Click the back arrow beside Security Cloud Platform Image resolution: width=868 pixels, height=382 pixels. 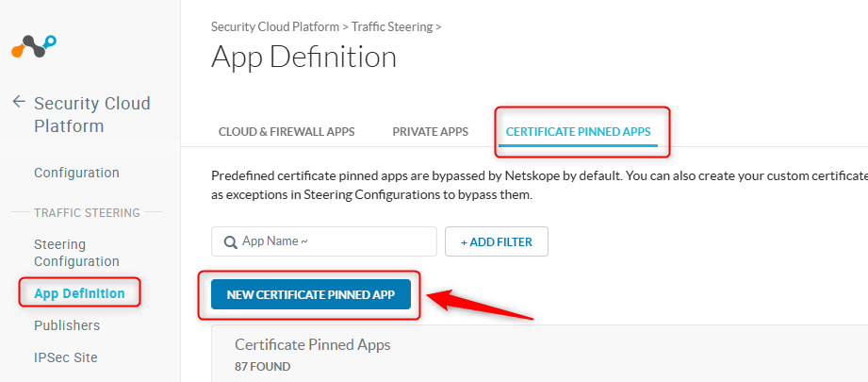pyautogui.click(x=19, y=101)
